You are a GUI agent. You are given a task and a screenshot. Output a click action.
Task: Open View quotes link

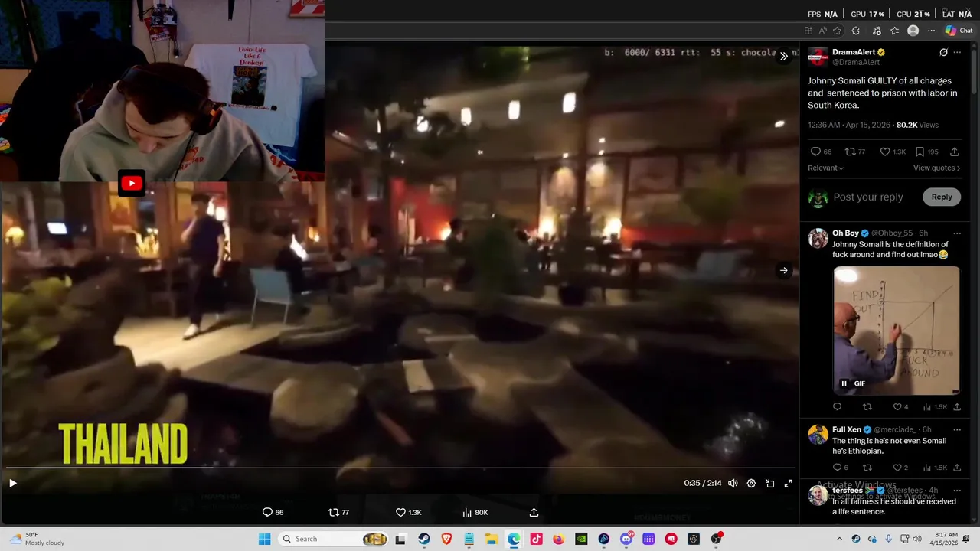point(936,168)
